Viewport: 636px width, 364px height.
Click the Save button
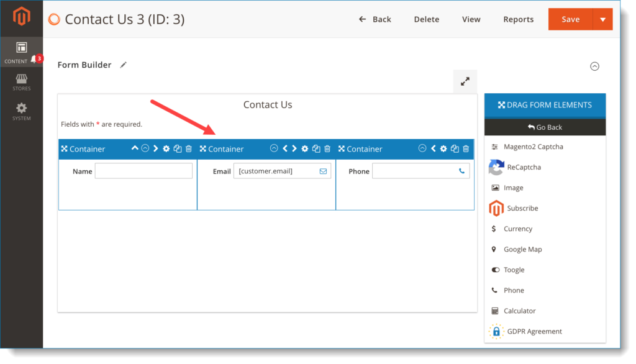(570, 19)
